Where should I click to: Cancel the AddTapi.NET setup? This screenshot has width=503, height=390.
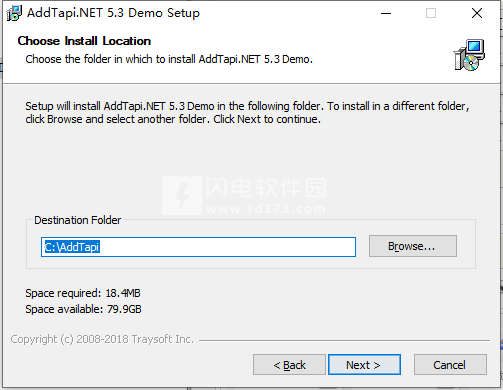point(450,365)
